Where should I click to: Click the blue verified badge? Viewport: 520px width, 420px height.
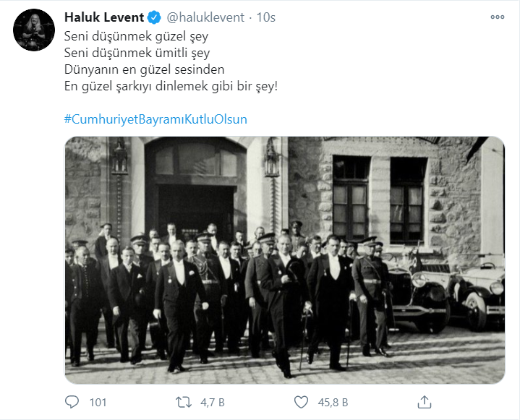pyautogui.click(x=155, y=17)
